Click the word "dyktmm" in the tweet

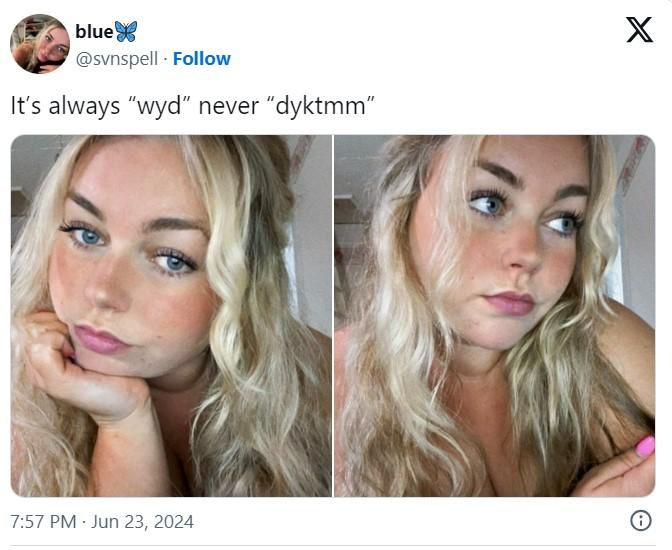click(321, 105)
